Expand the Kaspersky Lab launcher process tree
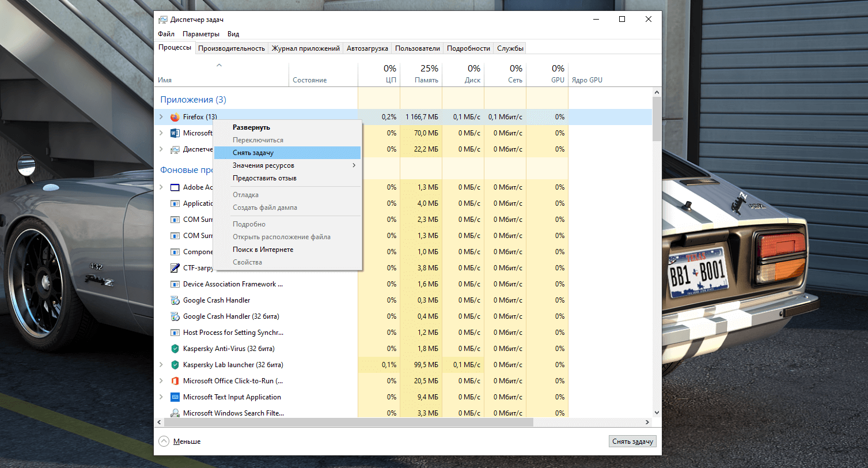The width and height of the screenshot is (868, 468). 161,365
